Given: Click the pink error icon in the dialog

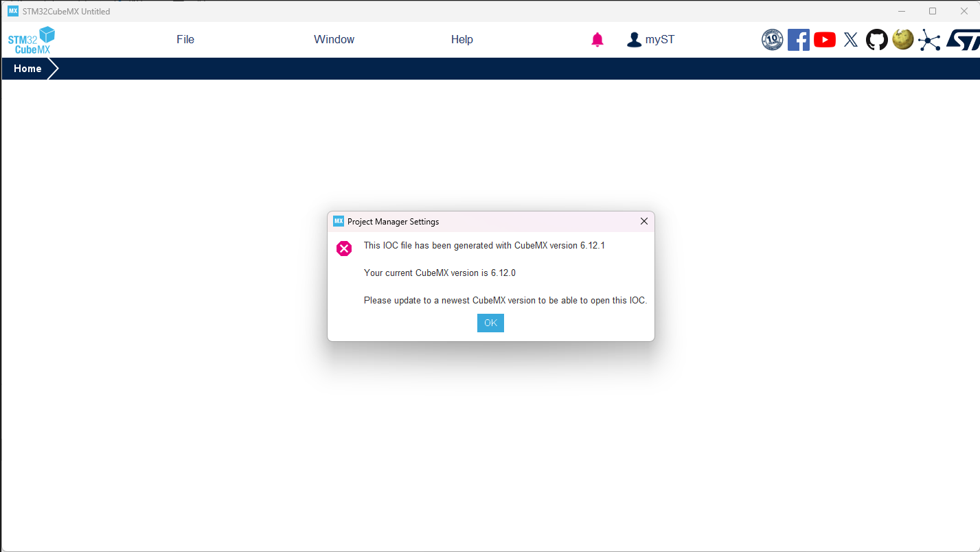Looking at the screenshot, I should [344, 249].
